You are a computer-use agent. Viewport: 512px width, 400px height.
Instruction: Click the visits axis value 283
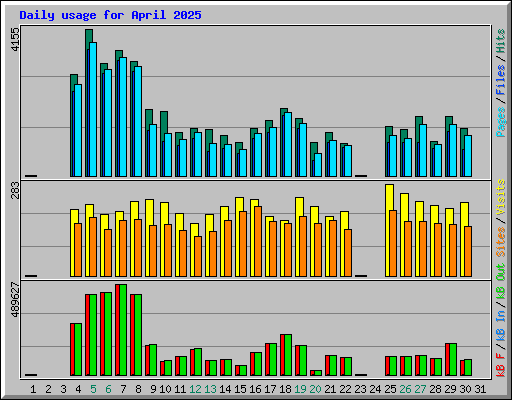tap(15, 190)
